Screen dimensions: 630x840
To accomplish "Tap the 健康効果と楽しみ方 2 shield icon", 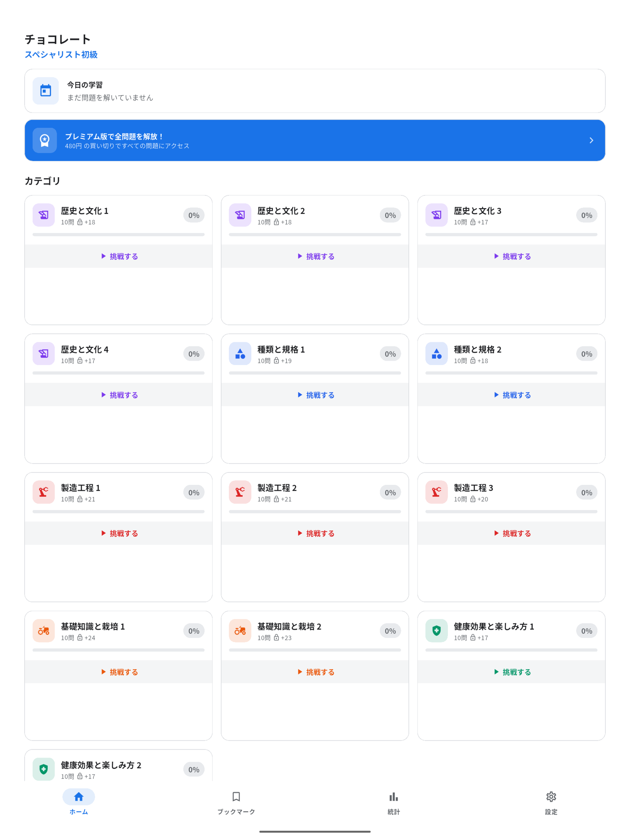I will point(44,769).
